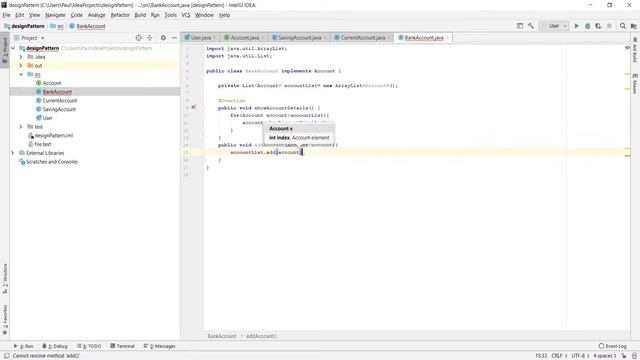Click cursor position 15:33 in status bar

[541, 356]
